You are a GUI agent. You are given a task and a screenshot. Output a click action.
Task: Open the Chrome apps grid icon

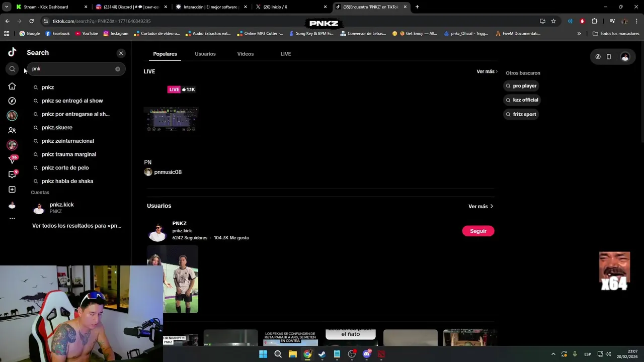(7, 33)
